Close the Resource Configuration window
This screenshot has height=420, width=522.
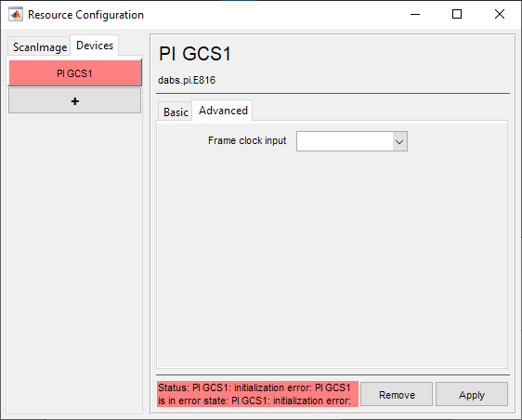500,14
